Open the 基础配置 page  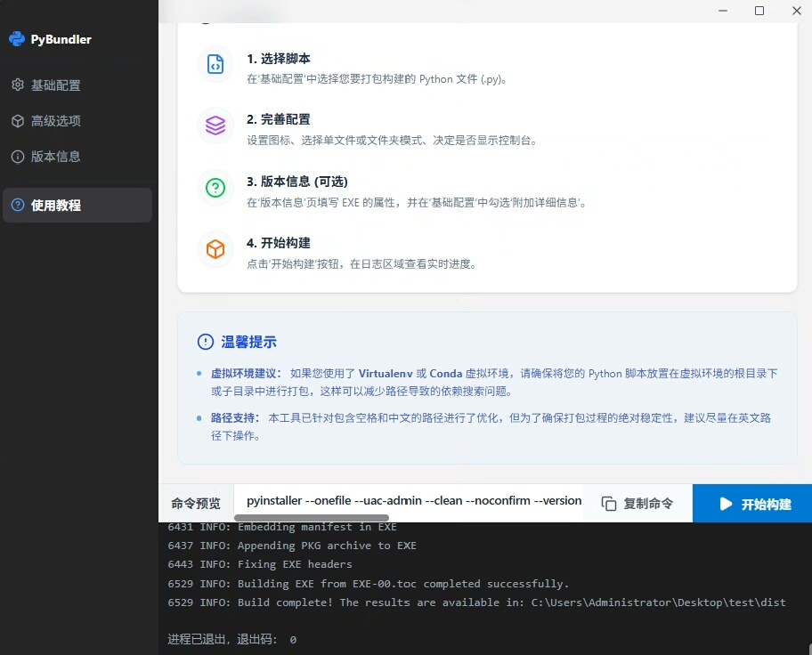77,85
